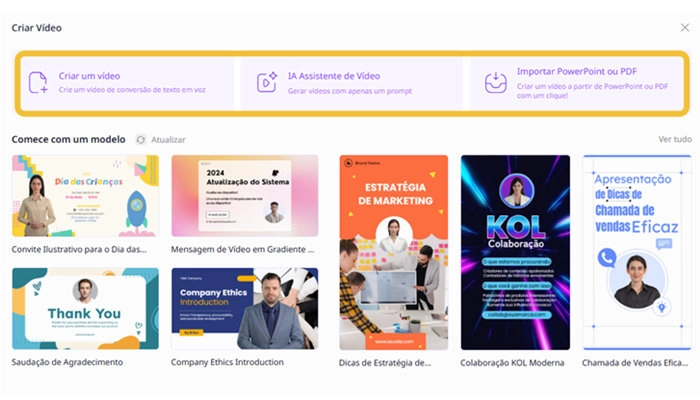Choose Importar PowerPoint ou PDF
700x400 pixels.
[x=576, y=83]
